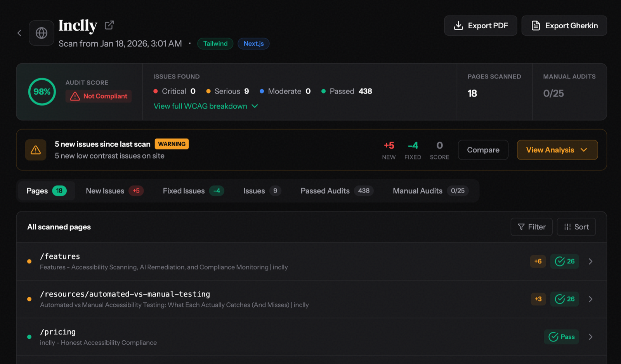Open site via the external link icon
Viewport: 621px width, 364px height.
tap(109, 24)
